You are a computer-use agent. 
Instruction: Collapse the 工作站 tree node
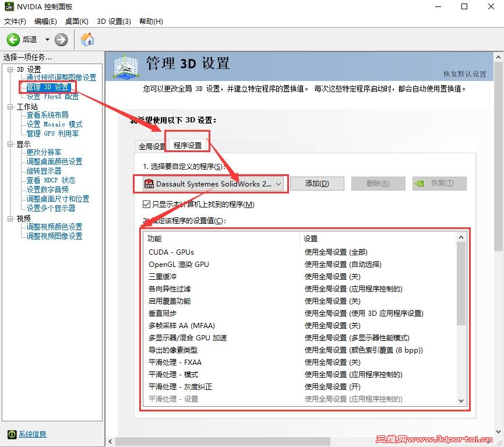(x=10, y=107)
